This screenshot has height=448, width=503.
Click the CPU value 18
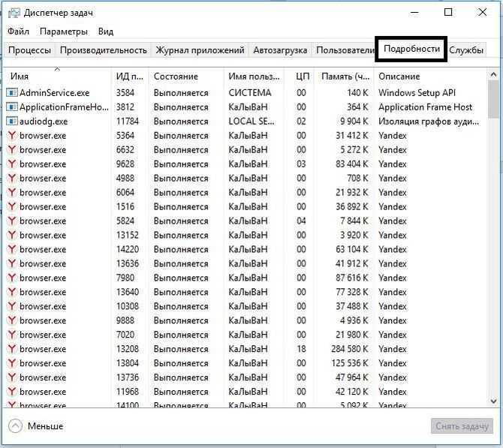[x=301, y=349]
